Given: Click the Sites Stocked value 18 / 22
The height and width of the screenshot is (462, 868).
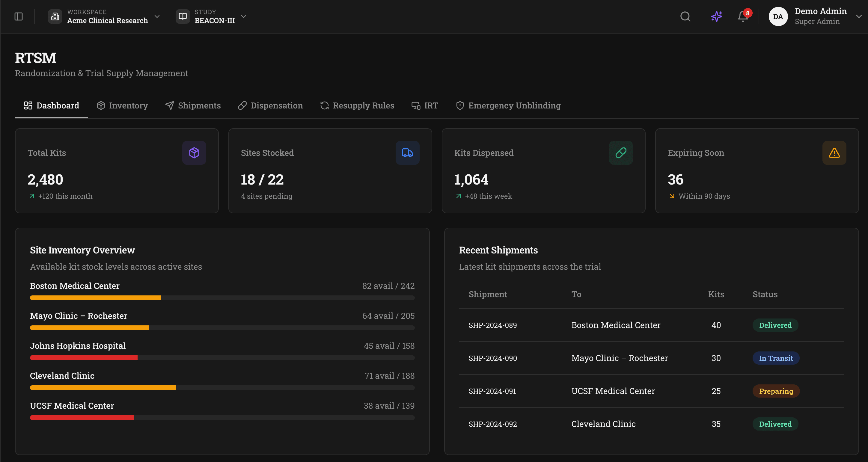Looking at the screenshot, I should pyautogui.click(x=262, y=179).
